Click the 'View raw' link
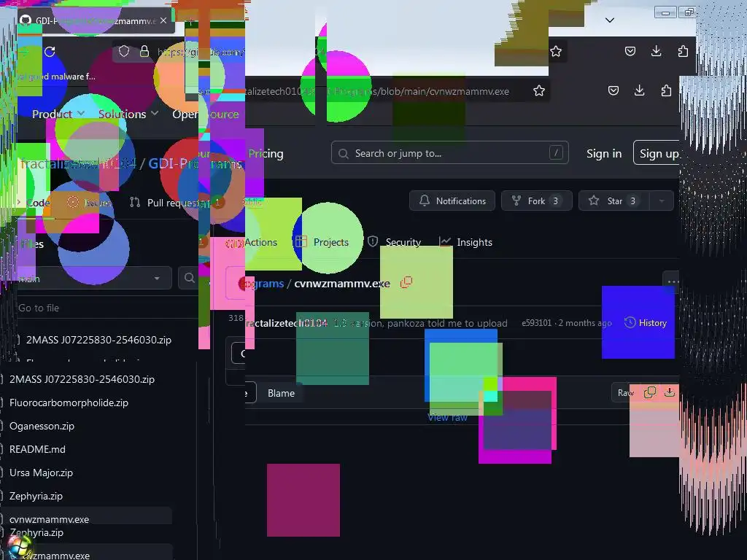The width and height of the screenshot is (747, 560). point(447,418)
